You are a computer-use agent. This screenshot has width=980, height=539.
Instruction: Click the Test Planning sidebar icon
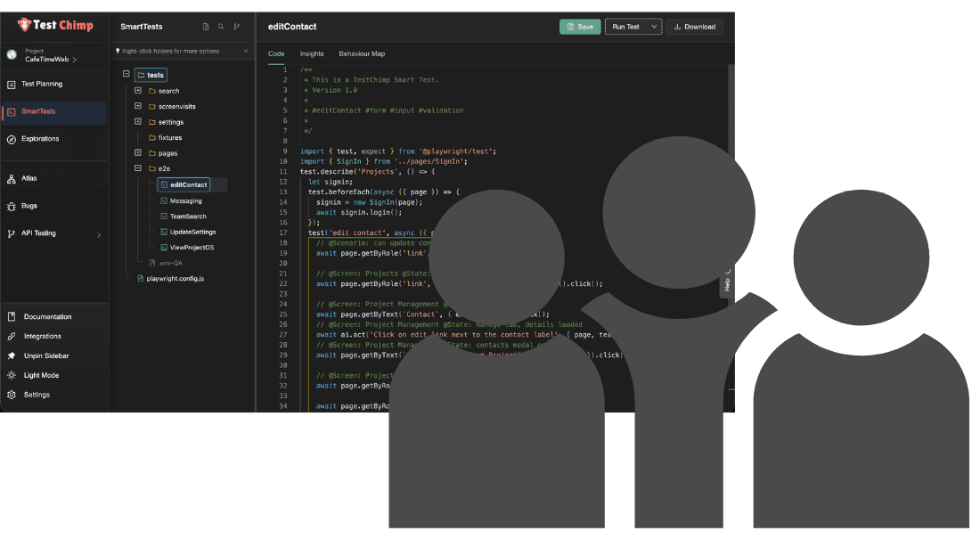pos(12,85)
